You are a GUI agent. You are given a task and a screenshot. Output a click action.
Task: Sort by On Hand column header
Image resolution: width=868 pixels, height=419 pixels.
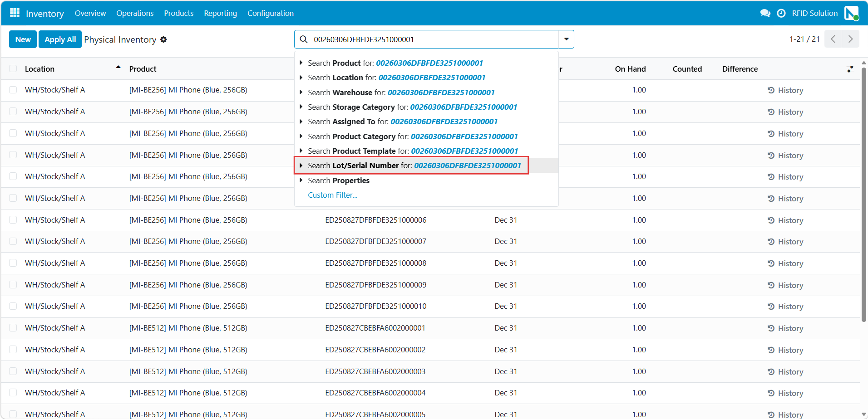[x=630, y=69]
